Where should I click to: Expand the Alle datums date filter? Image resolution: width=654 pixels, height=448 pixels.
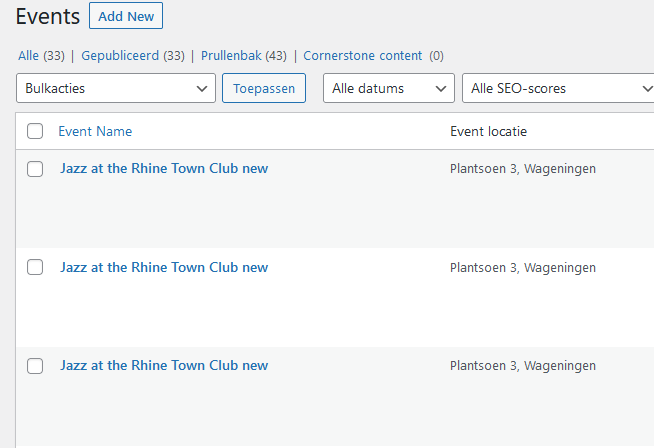point(389,88)
